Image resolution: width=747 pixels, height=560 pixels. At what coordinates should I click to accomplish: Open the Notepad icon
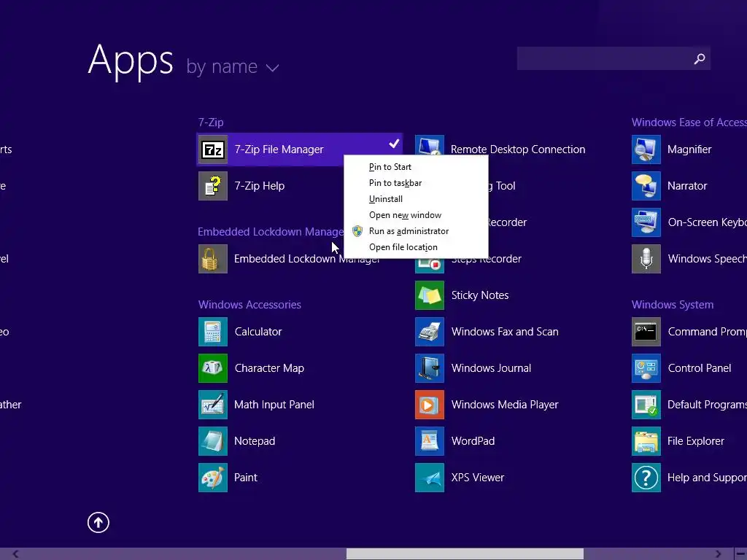tap(212, 441)
